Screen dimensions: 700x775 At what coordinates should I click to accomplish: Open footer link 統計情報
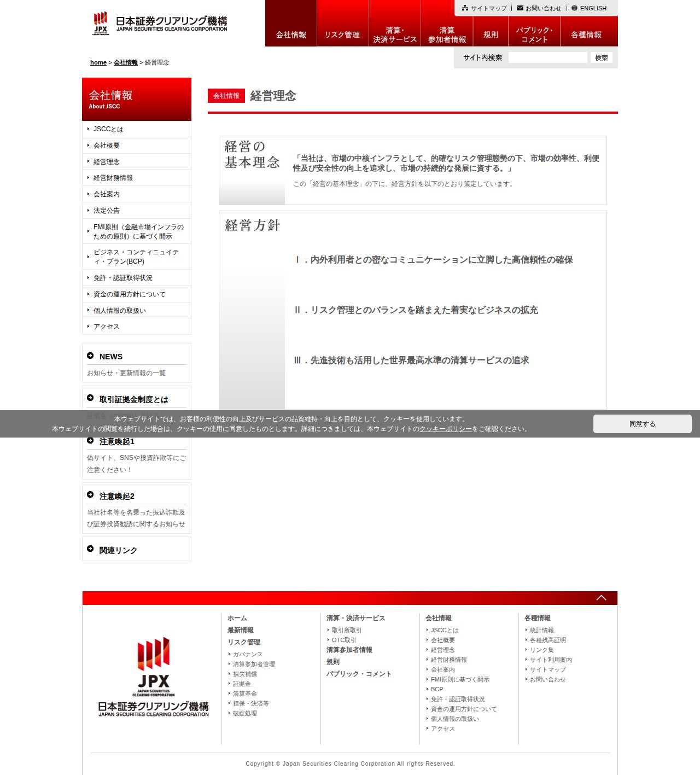click(x=542, y=630)
